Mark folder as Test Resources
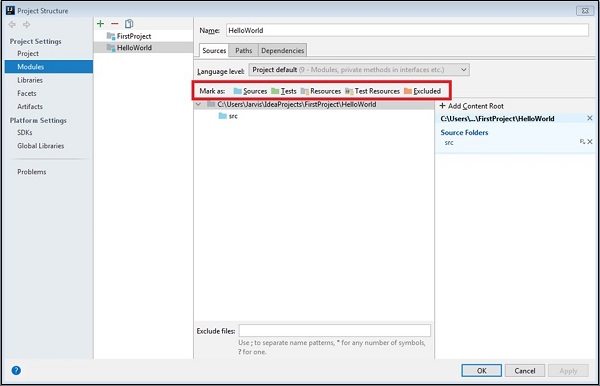Viewport: 600px width, 386px height. pos(372,91)
